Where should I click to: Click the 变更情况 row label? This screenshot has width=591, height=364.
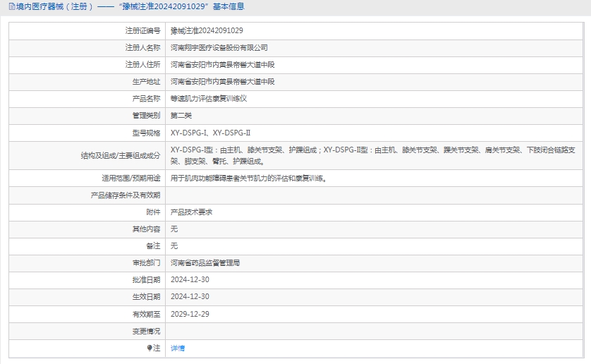pyautogui.click(x=146, y=331)
